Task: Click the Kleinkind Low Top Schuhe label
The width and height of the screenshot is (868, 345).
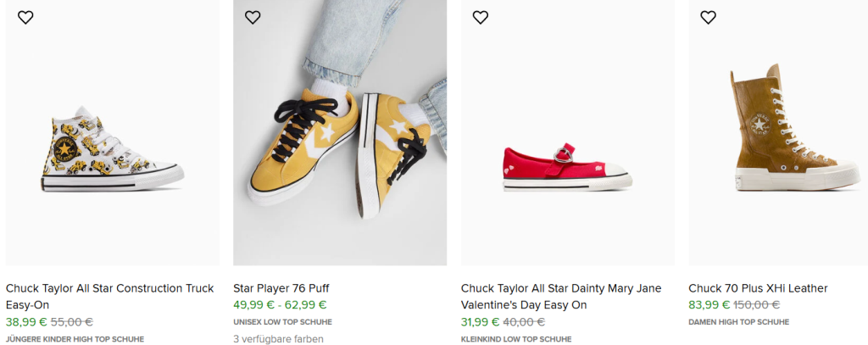Action: click(x=516, y=339)
